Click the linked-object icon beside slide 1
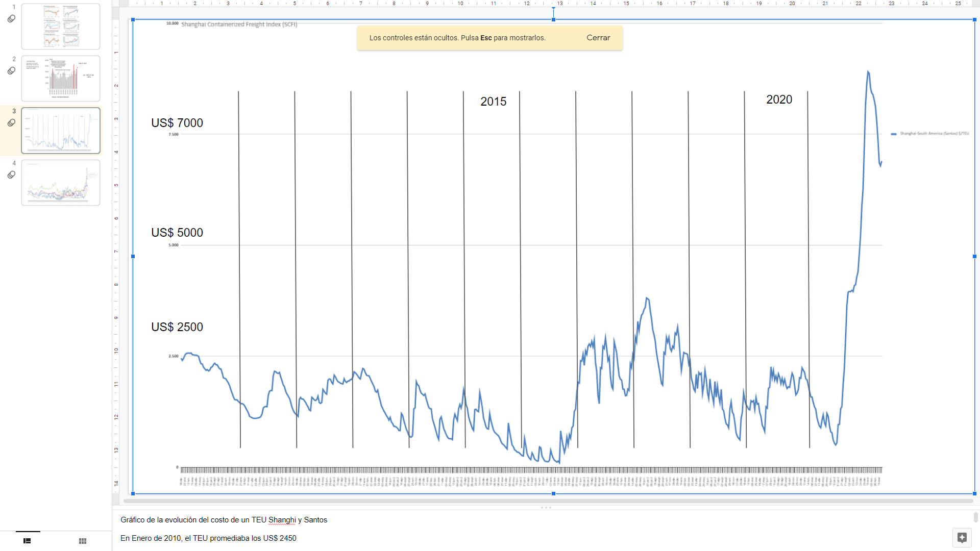Image resolution: width=980 pixels, height=551 pixels. pyautogui.click(x=11, y=19)
